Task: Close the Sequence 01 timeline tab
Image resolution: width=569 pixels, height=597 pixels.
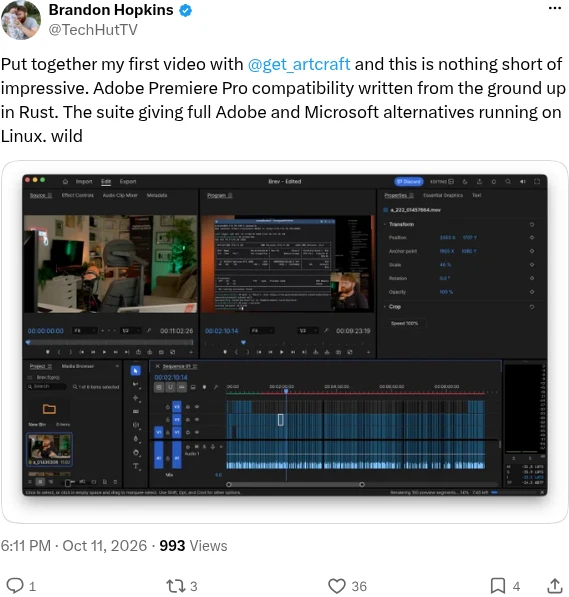Action: tap(157, 366)
